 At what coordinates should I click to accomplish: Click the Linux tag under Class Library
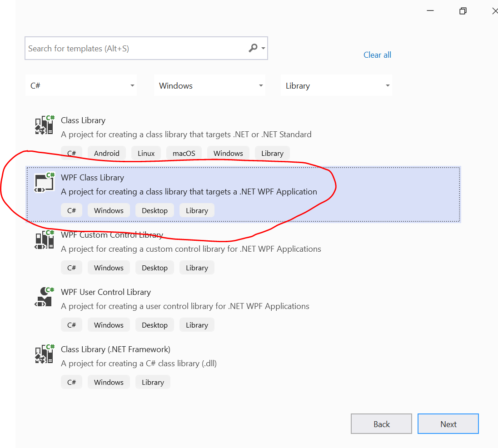coord(146,153)
